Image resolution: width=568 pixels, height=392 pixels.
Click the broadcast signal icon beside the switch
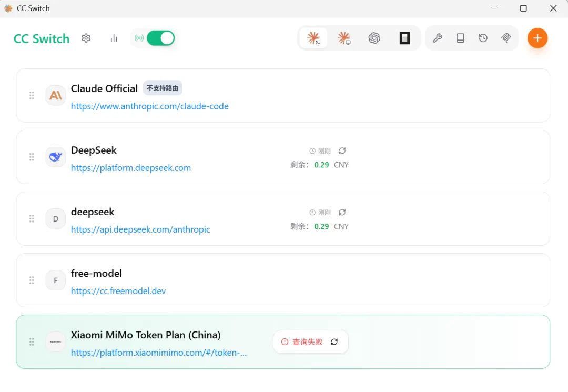(x=139, y=38)
